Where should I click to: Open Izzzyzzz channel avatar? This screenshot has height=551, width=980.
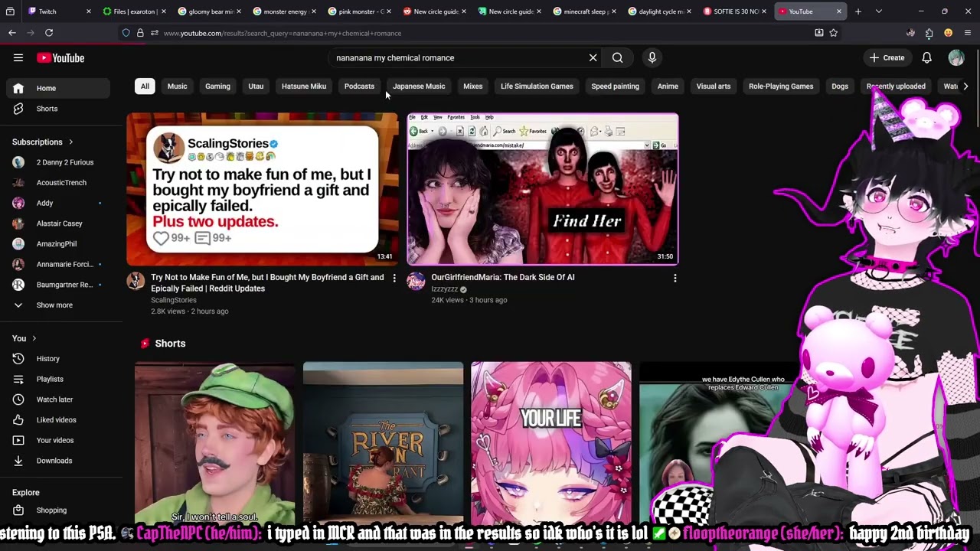point(416,281)
